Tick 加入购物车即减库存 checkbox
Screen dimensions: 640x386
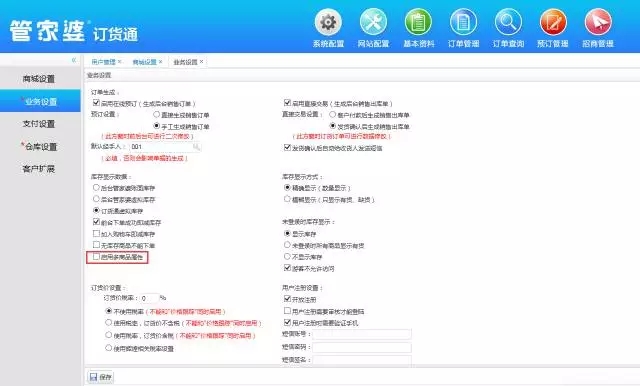point(96,233)
